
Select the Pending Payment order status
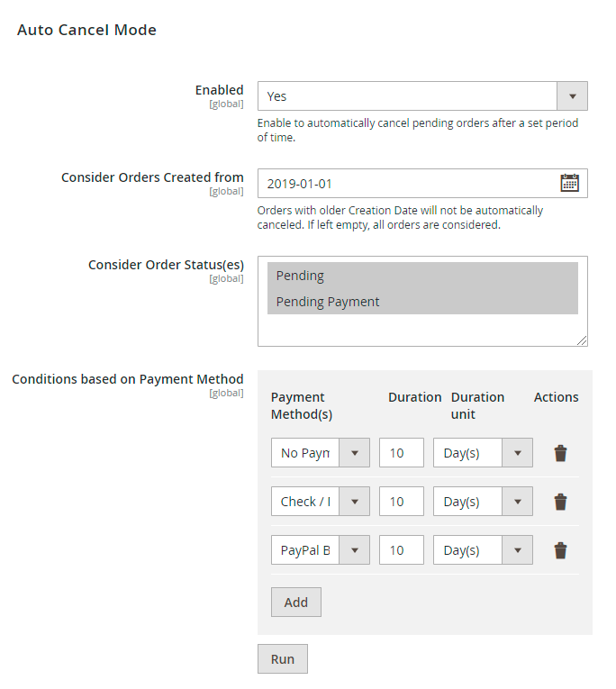click(x=422, y=302)
